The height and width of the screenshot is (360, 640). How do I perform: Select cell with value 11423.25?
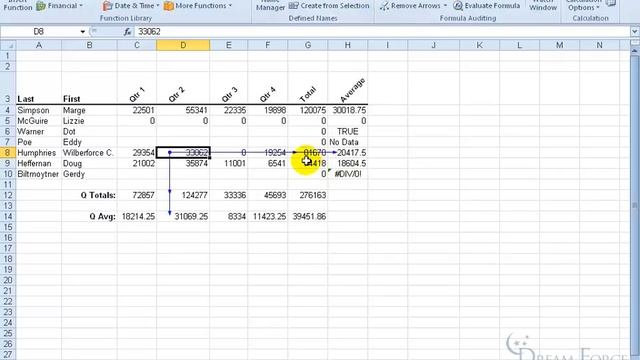click(x=267, y=216)
